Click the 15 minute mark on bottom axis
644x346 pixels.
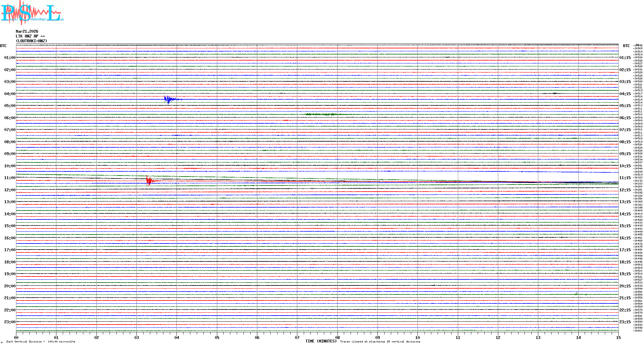pos(618,337)
